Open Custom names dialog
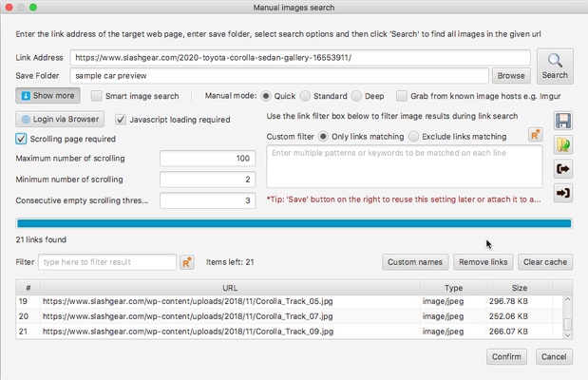The height and width of the screenshot is (380, 588). (x=415, y=262)
